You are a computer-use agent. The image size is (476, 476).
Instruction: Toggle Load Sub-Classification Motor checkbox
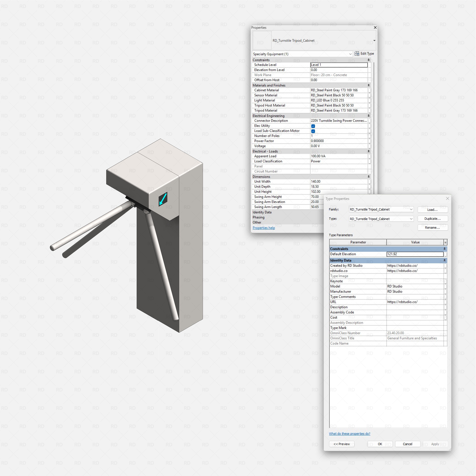click(x=313, y=131)
